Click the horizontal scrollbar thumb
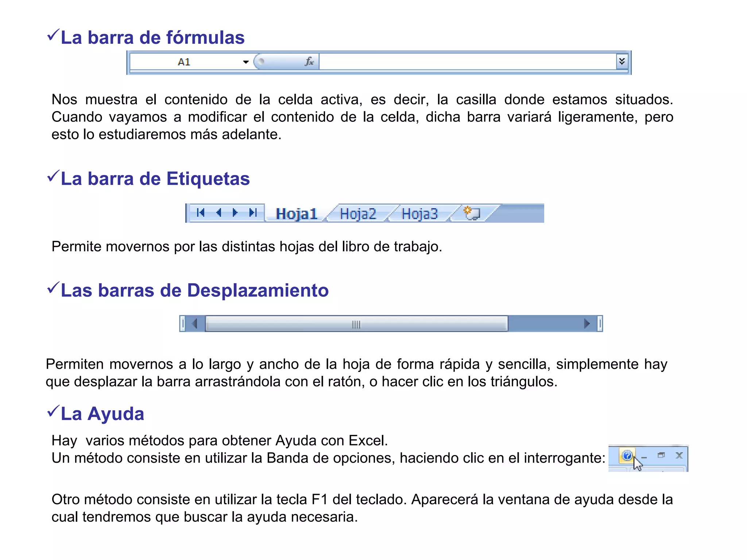 (x=356, y=324)
